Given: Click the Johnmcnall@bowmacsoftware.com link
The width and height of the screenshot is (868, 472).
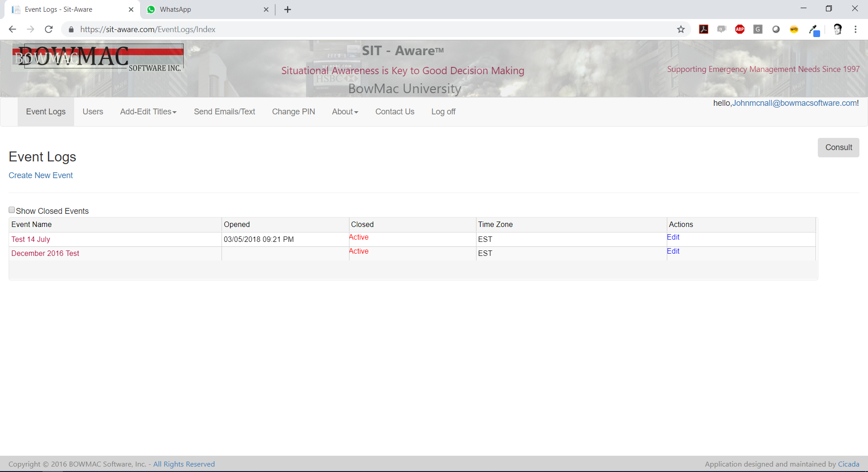Looking at the screenshot, I should pyautogui.click(x=794, y=103).
